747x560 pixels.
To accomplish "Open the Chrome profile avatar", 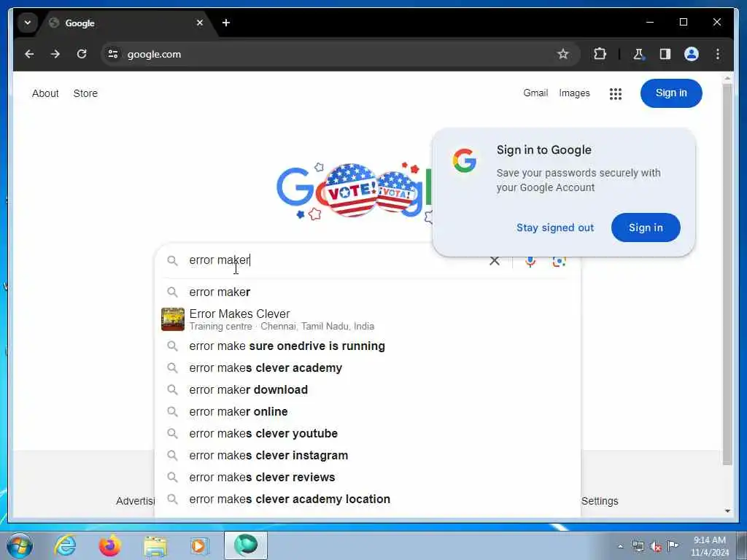I will [692, 54].
